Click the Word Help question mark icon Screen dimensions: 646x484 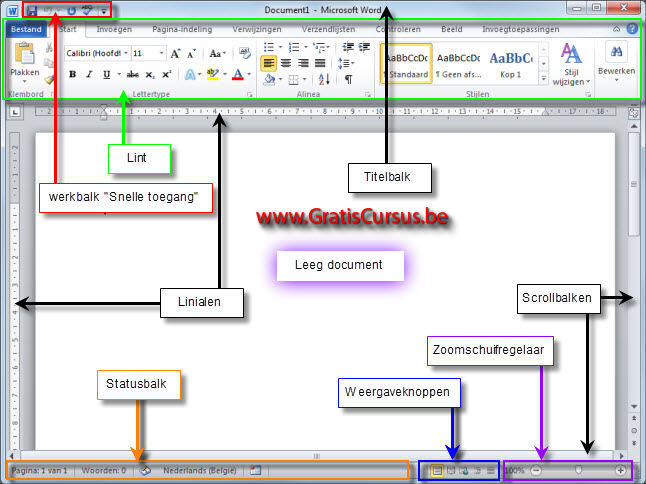[632, 28]
